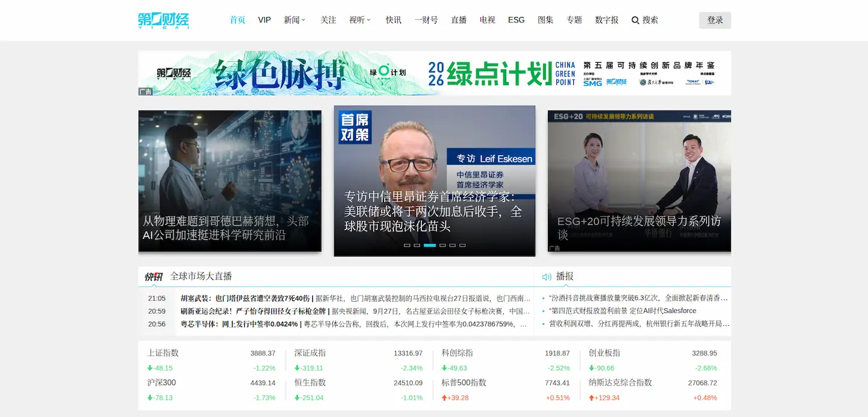The image size is (868, 417).
Task: Open the AI公司 science research article card
Action: [230, 181]
